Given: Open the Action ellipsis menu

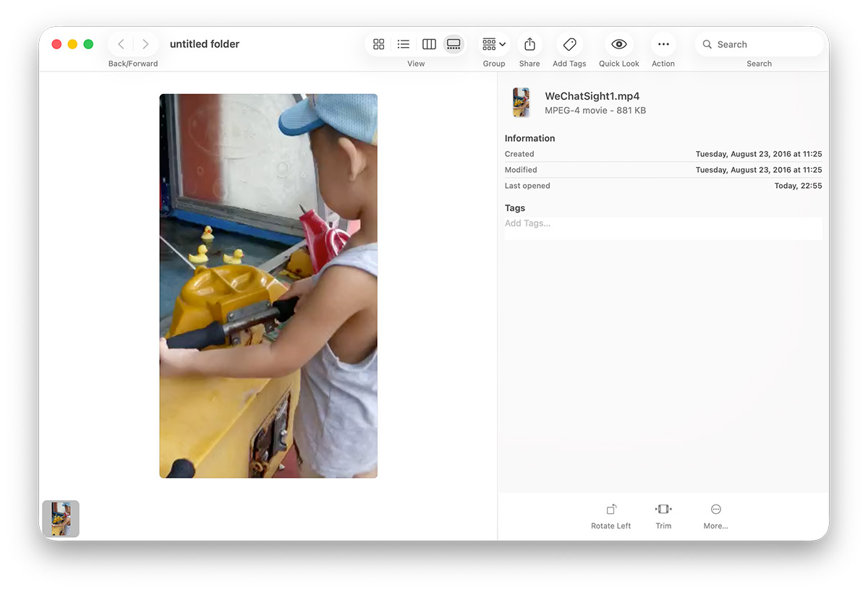Looking at the screenshot, I should (663, 44).
